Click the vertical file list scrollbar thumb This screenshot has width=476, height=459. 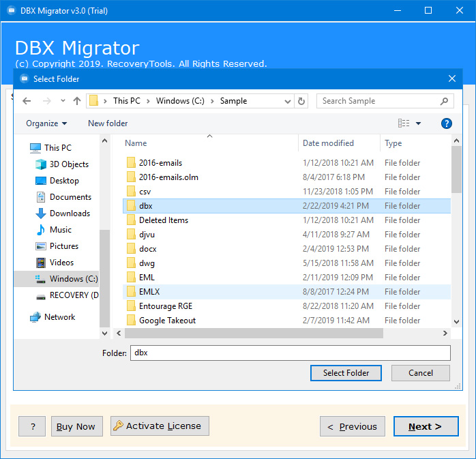pos(456,169)
